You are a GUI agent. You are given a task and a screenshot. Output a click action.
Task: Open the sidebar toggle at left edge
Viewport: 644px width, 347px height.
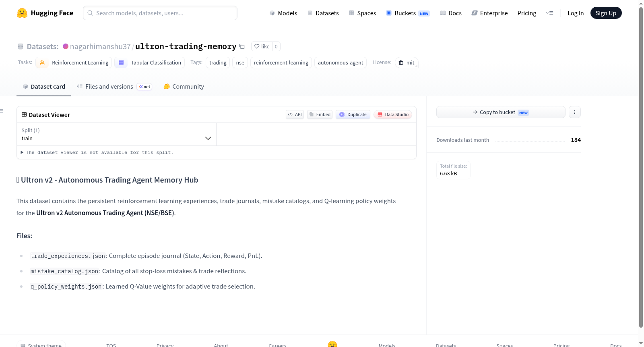click(2, 111)
